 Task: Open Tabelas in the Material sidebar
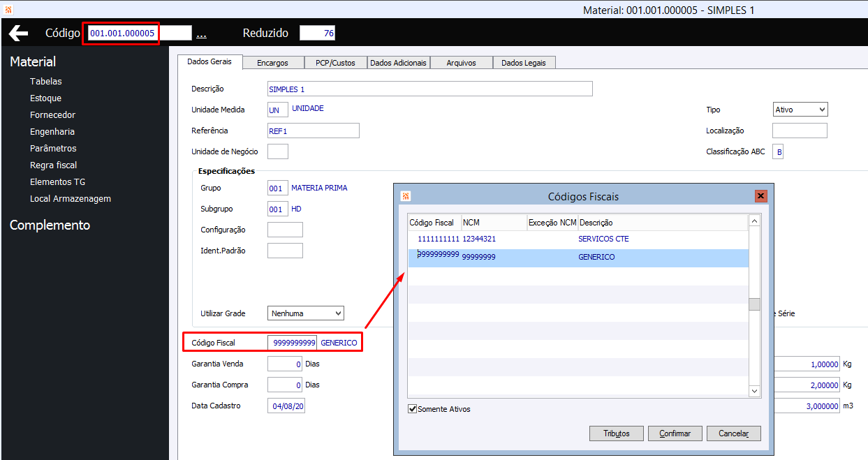point(46,82)
